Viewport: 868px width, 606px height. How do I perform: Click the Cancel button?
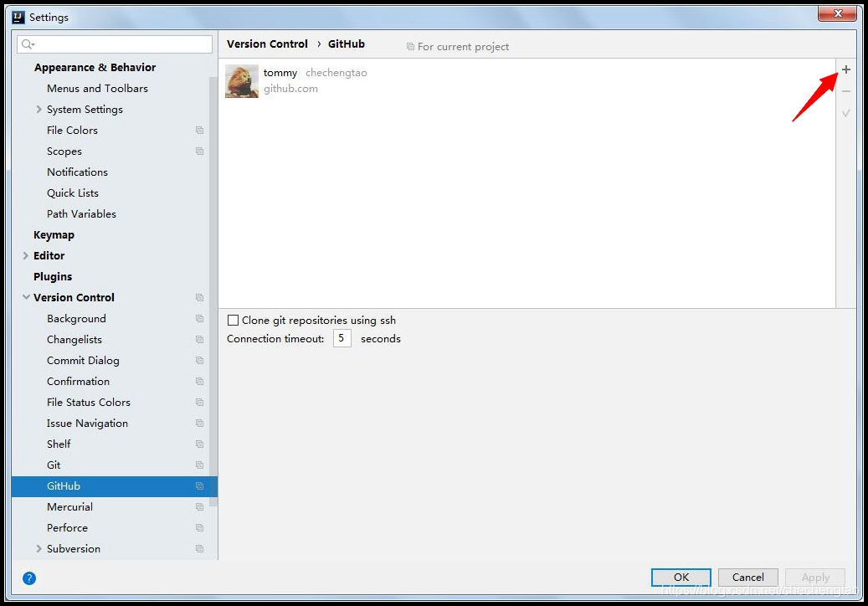[747, 577]
